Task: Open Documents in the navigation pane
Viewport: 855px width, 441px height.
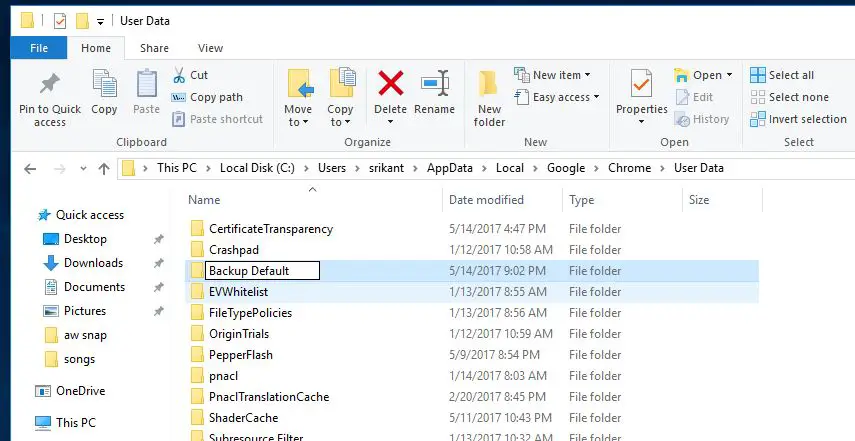Action: [x=94, y=287]
